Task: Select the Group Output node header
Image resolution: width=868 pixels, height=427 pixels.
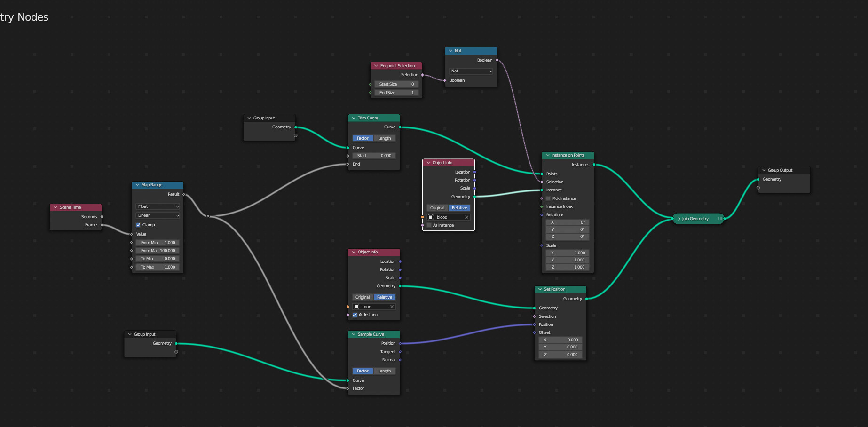Action: [x=784, y=170]
